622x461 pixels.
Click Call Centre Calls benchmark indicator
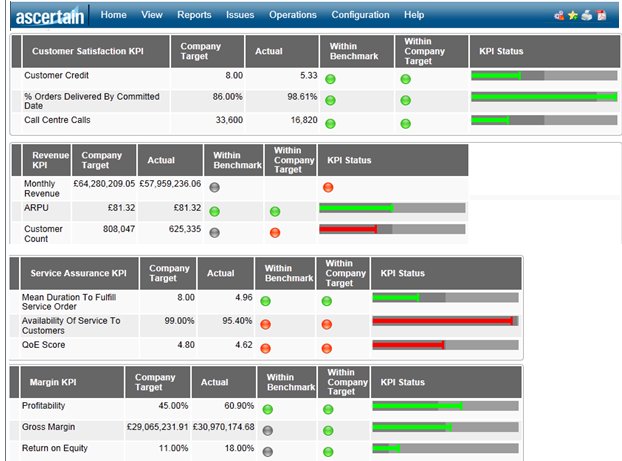pos(330,124)
